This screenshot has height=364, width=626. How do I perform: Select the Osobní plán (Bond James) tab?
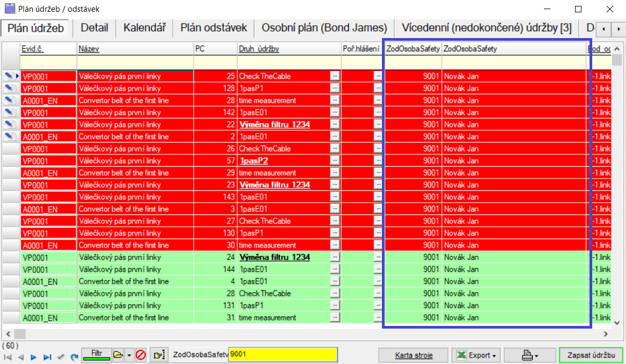[x=324, y=28]
